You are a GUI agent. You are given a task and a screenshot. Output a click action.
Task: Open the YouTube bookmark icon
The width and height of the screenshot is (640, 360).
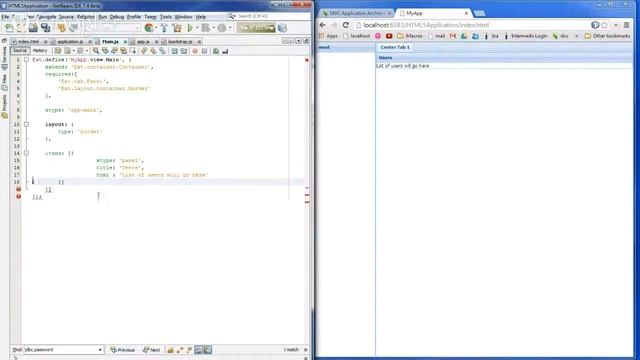[389, 36]
